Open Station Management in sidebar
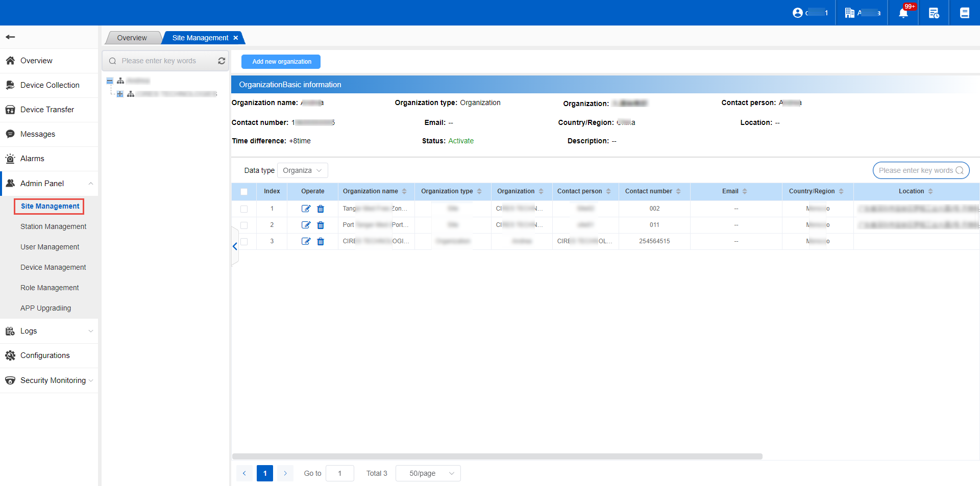The height and width of the screenshot is (486, 980). [x=53, y=226]
